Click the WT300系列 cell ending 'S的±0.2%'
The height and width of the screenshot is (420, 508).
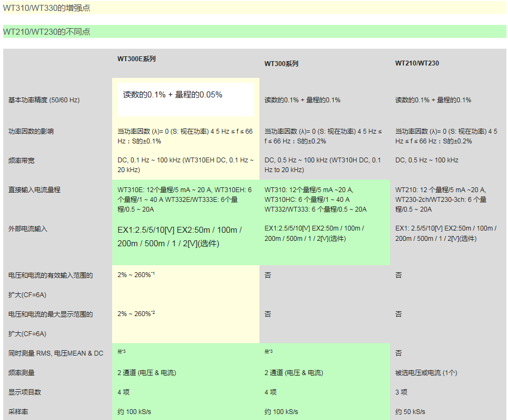[x=323, y=136]
